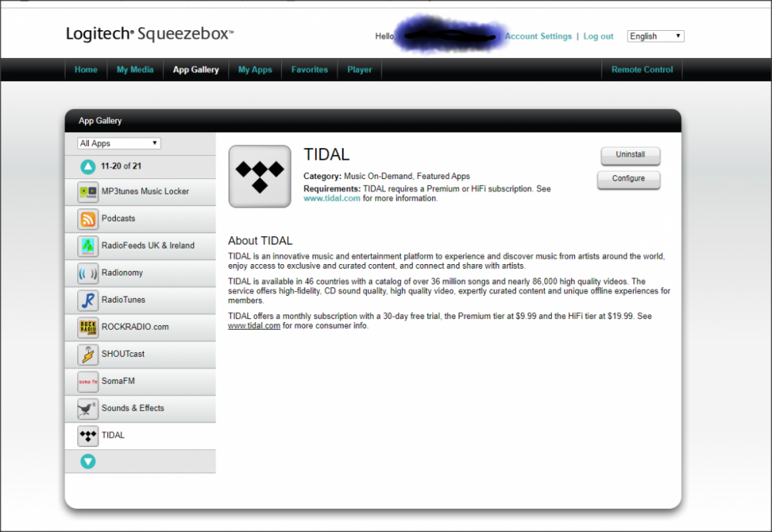This screenshot has width=772, height=532.
Task: Select SHOUTcast label in list
Action: tap(123, 354)
